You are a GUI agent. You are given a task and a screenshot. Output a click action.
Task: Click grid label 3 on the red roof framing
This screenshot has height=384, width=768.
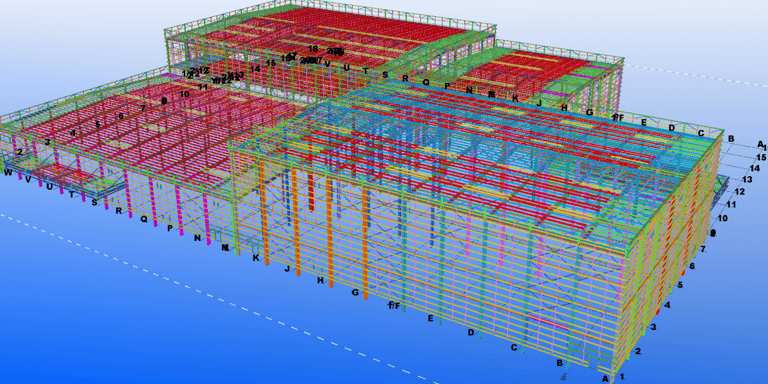tap(47, 142)
